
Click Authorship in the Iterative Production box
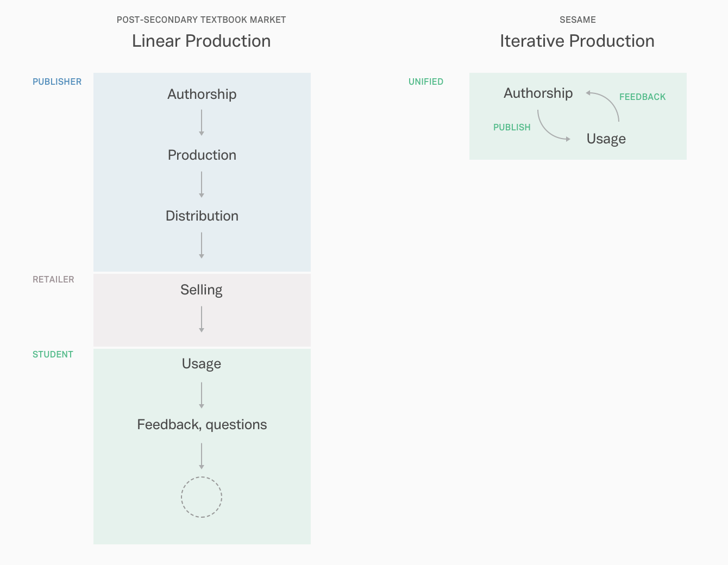[538, 93]
